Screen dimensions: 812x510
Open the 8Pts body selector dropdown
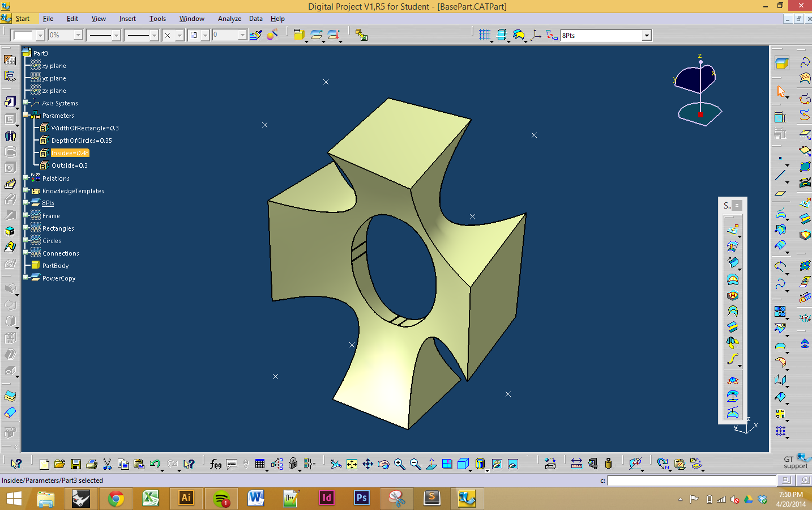tap(647, 36)
